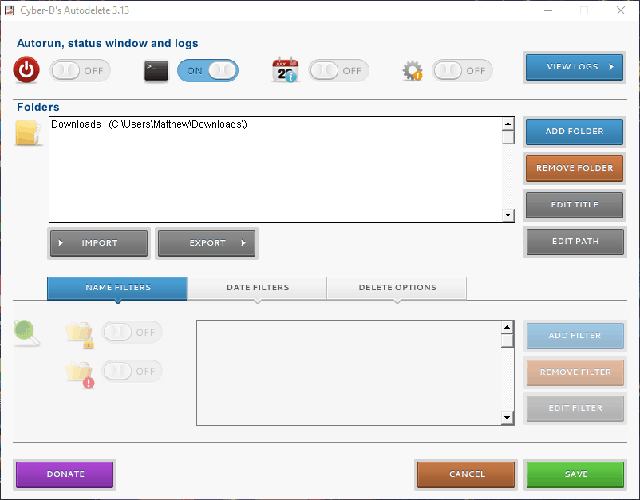The height and width of the screenshot is (500, 640).
Task: Switch to the Name Filters tab
Action: tap(118, 288)
